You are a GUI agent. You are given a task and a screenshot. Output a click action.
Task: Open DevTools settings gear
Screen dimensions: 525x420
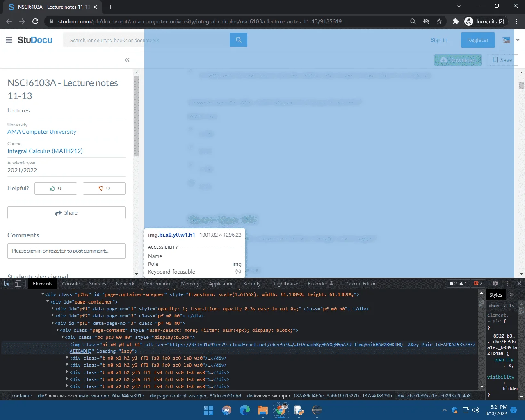coord(495,283)
